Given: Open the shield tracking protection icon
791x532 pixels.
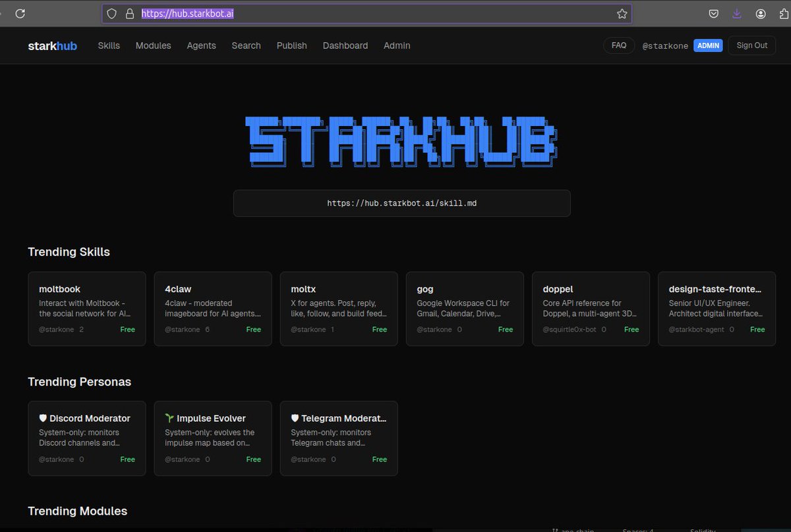Looking at the screenshot, I should [112, 14].
